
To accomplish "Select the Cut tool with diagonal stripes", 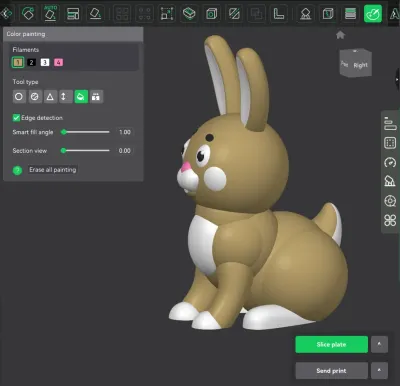I will pos(234,14).
